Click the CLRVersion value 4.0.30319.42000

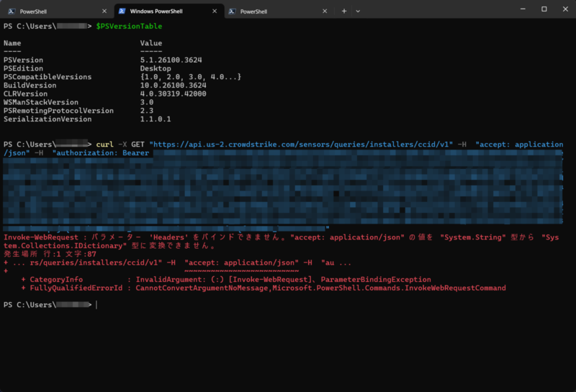point(173,94)
